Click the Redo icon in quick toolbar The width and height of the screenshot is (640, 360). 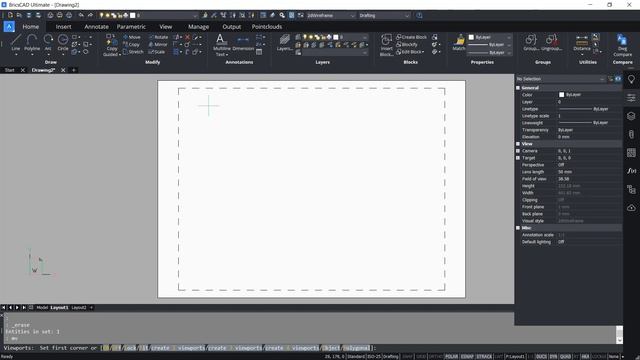[x=90, y=15]
